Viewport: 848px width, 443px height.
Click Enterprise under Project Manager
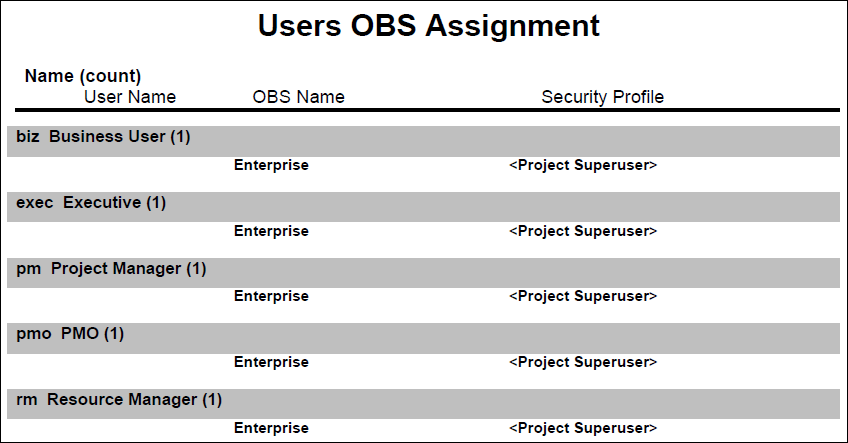click(x=271, y=296)
